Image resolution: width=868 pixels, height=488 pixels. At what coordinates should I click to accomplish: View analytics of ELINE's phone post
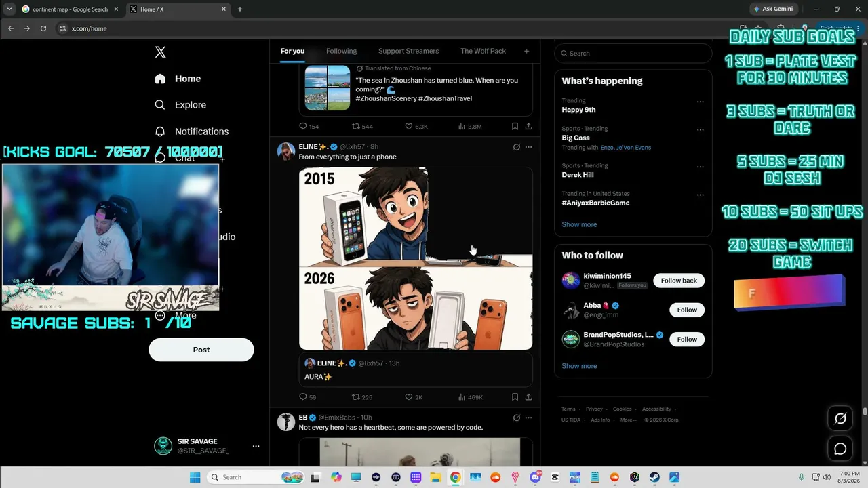(471, 397)
